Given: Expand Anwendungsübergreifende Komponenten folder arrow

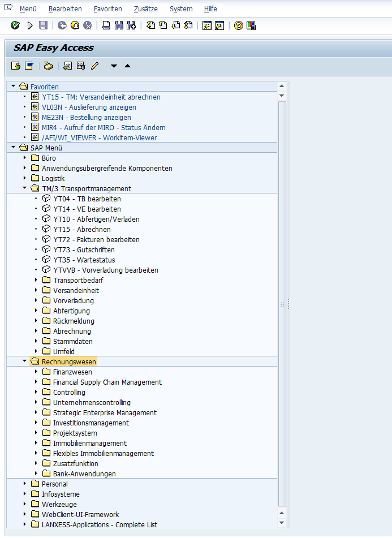Looking at the screenshot, I should (x=24, y=168).
